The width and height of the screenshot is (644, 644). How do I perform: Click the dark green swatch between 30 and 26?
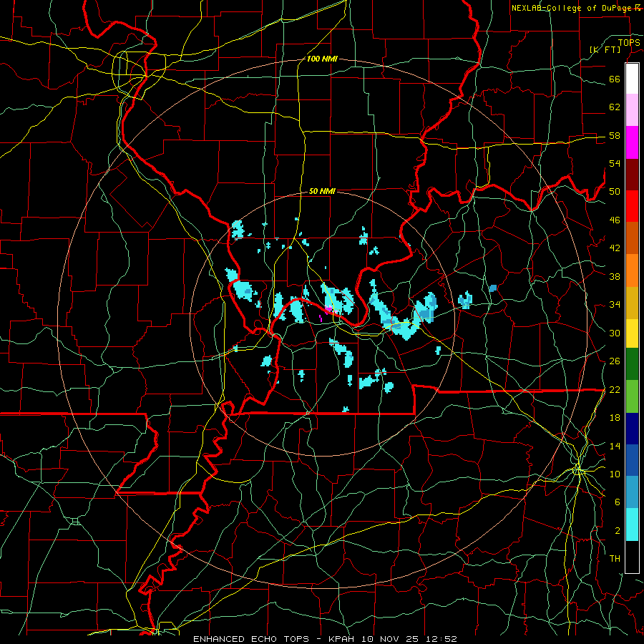[632, 364]
